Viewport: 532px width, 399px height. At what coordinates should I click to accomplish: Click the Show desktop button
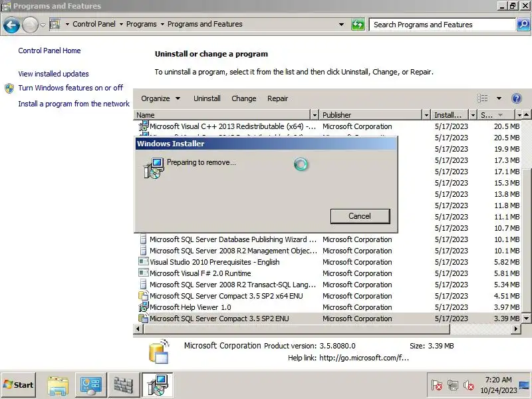[525, 385]
